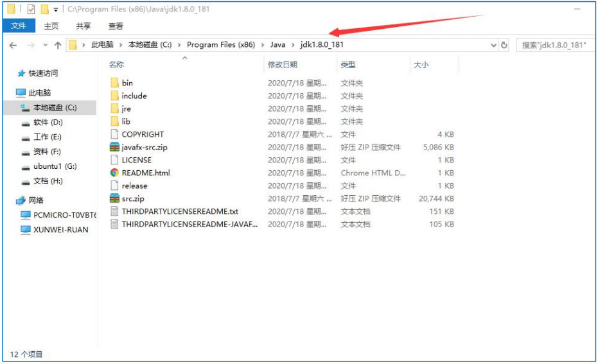Select 文档 (H:) drive in sidebar
The image size is (598, 364).
pos(48,181)
